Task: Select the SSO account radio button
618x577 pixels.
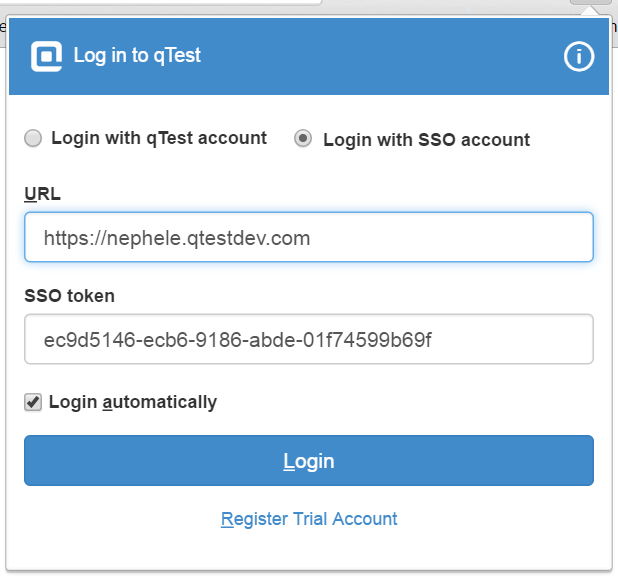Action: (303, 138)
